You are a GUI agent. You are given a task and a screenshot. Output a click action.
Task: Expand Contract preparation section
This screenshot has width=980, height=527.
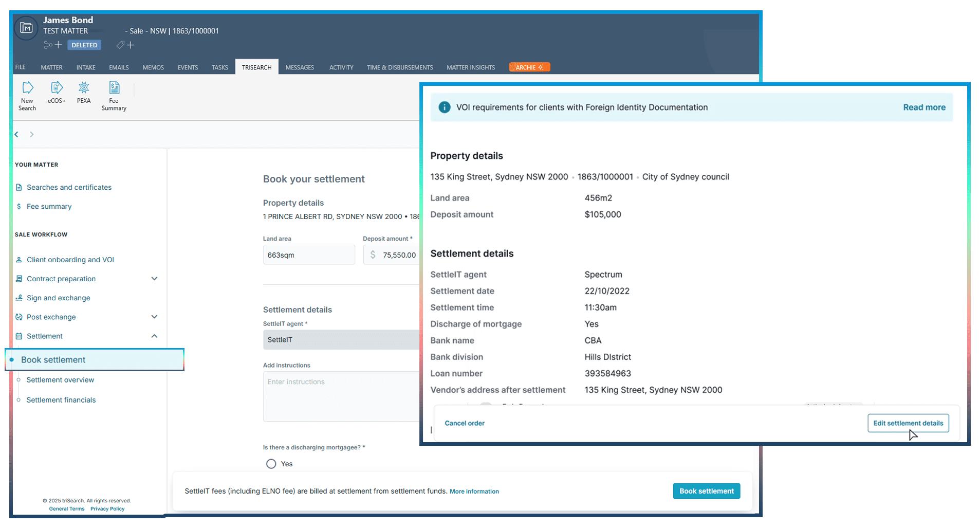coord(154,279)
